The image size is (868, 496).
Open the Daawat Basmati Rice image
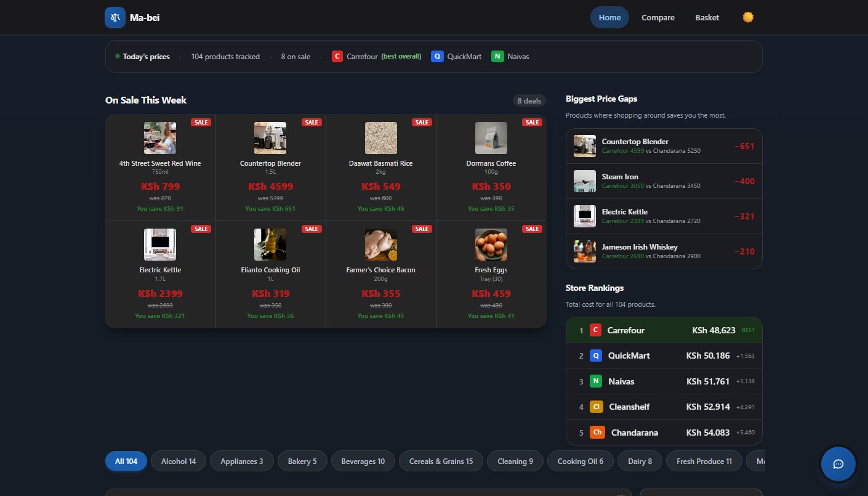381,138
